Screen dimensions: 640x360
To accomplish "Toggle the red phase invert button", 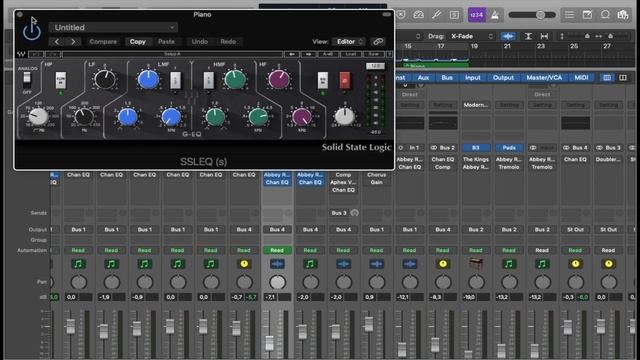I will tap(344, 80).
